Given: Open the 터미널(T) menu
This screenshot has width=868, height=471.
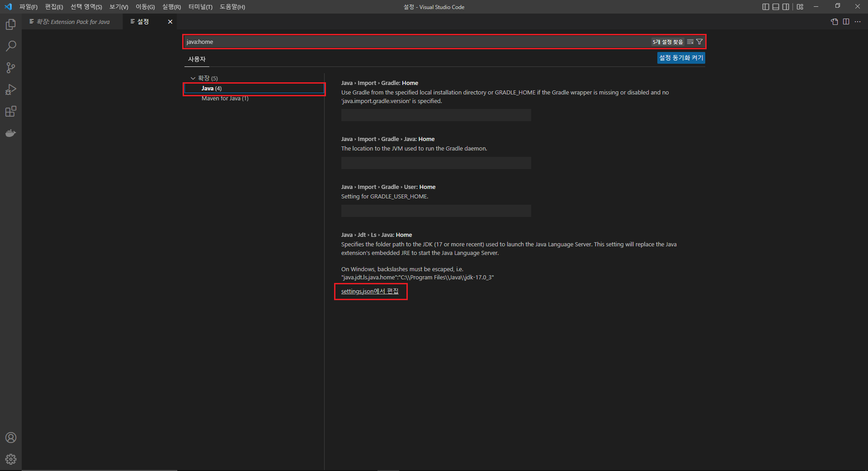Looking at the screenshot, I should point(200,7).
